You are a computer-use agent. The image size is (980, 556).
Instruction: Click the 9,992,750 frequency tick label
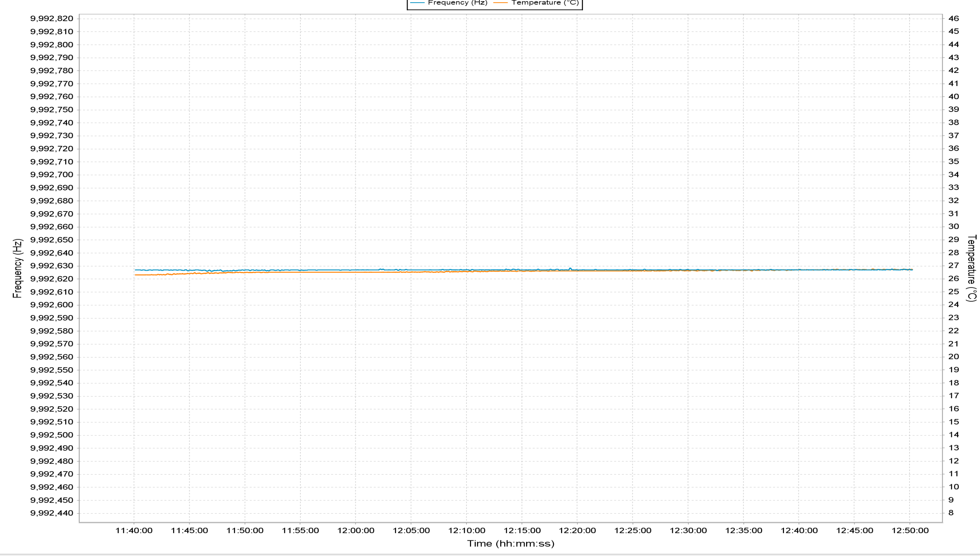(51, 110)
